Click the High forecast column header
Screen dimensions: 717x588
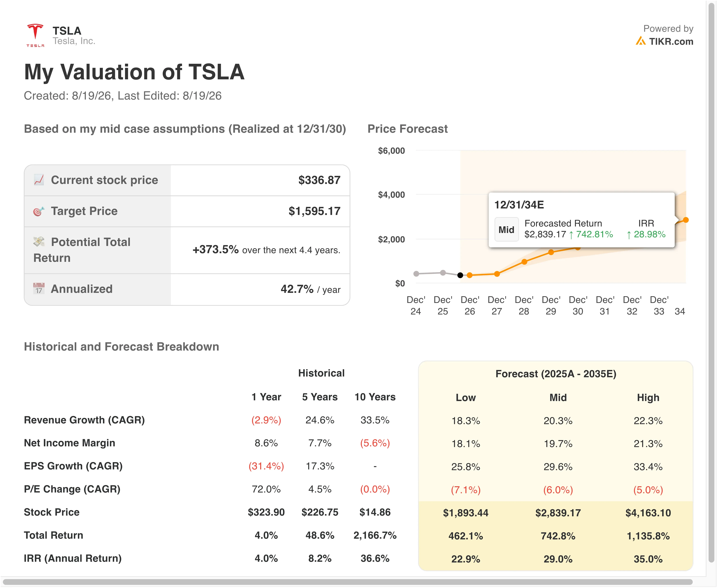coord(648,397)
